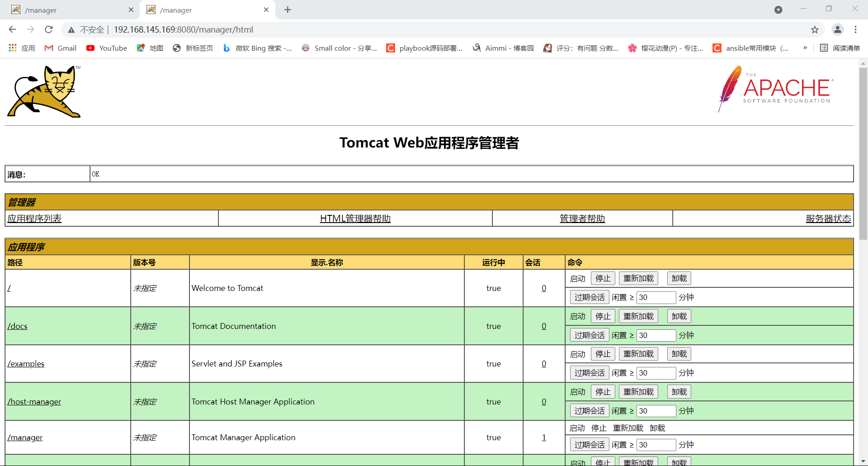The height and width of the screenshot is (466, 868).
Task: Close the first /manager tab
Action: [131, 10]
